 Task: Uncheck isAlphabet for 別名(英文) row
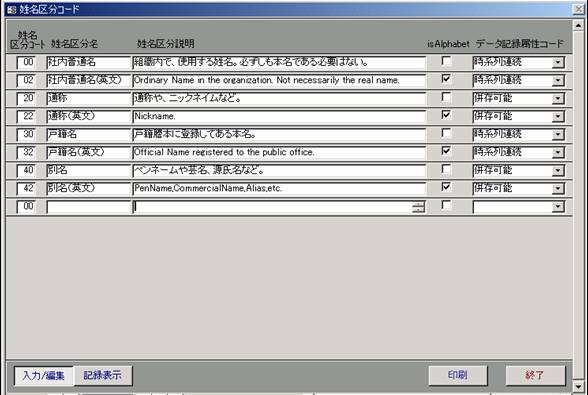coord(446,187)
